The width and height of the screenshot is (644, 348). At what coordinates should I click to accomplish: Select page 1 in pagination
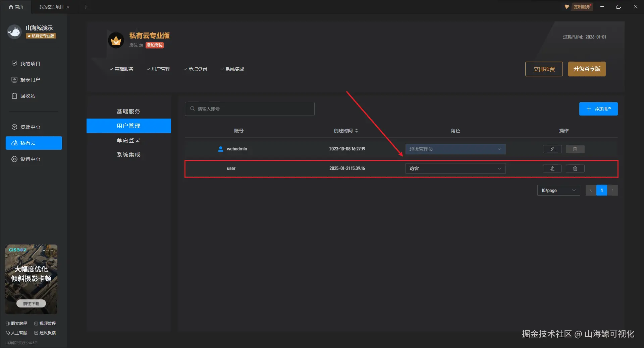602,190
